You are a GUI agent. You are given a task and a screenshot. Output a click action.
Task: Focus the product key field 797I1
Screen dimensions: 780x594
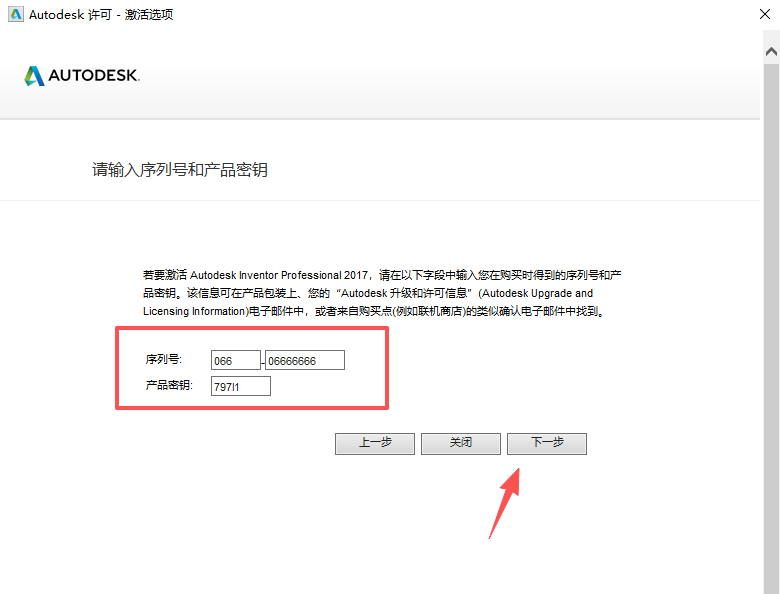tap(241, 386)
